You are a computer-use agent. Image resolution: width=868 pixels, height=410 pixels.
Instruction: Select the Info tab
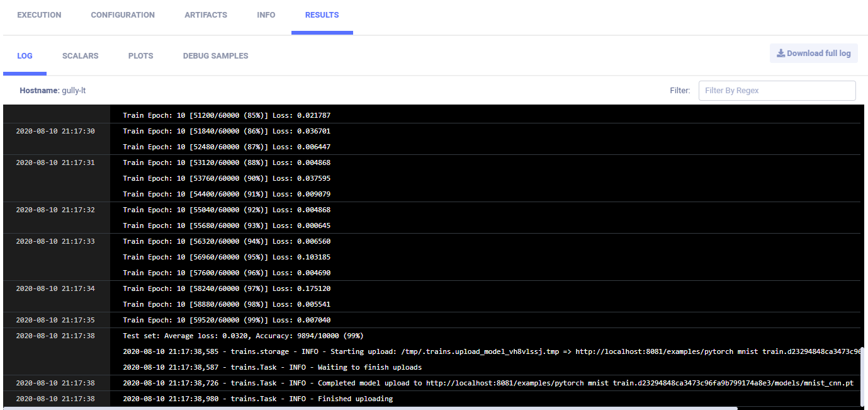point(266,15)
